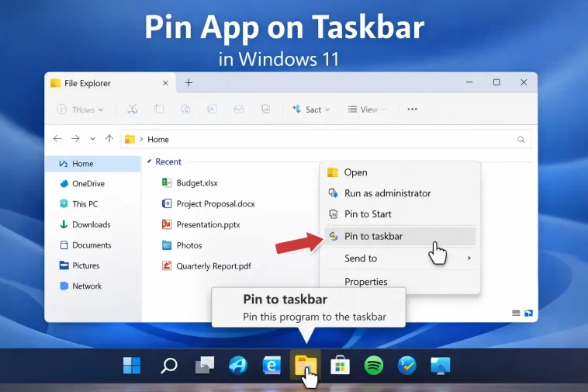Click the search magnifier in address bar

click(x=521, y=140)
